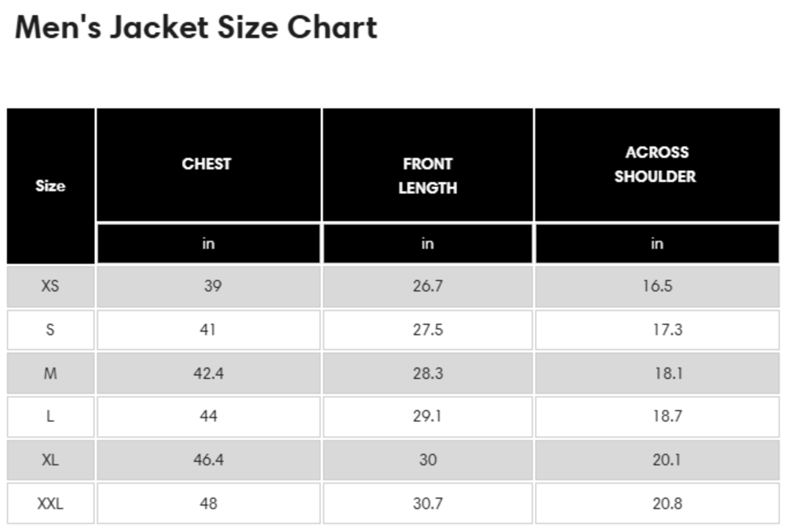This screenshot has height=532, width=804.
Task: Click the XXL size row label
Action: 50,503
